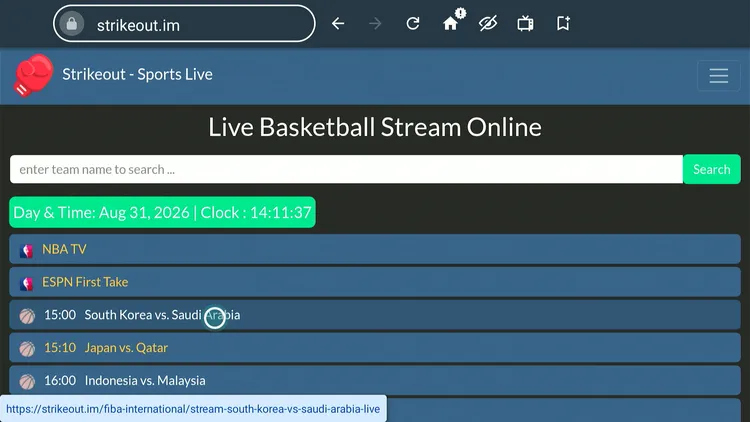Click the green Search button

coord(712,169)
